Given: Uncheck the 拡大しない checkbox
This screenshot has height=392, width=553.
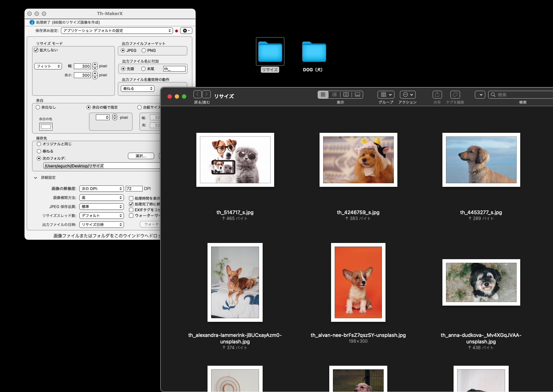Looking at the screenshot, I should [36, 50].
